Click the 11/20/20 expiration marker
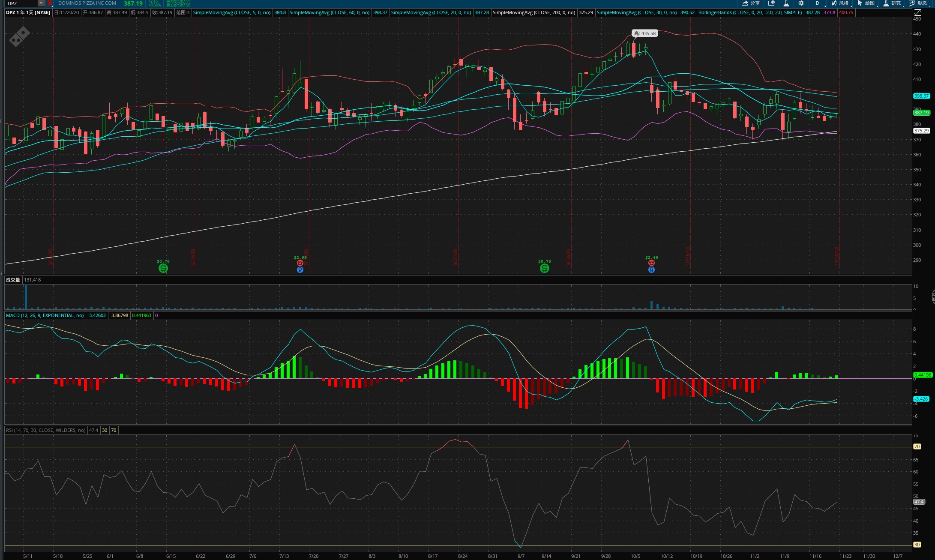Screen dimensions: 935x560 click(837, 256)
